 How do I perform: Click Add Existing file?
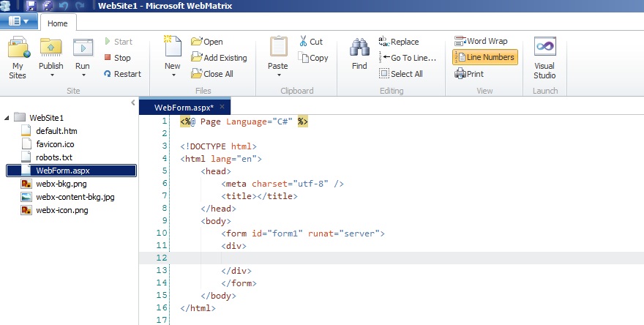point(219,58)
